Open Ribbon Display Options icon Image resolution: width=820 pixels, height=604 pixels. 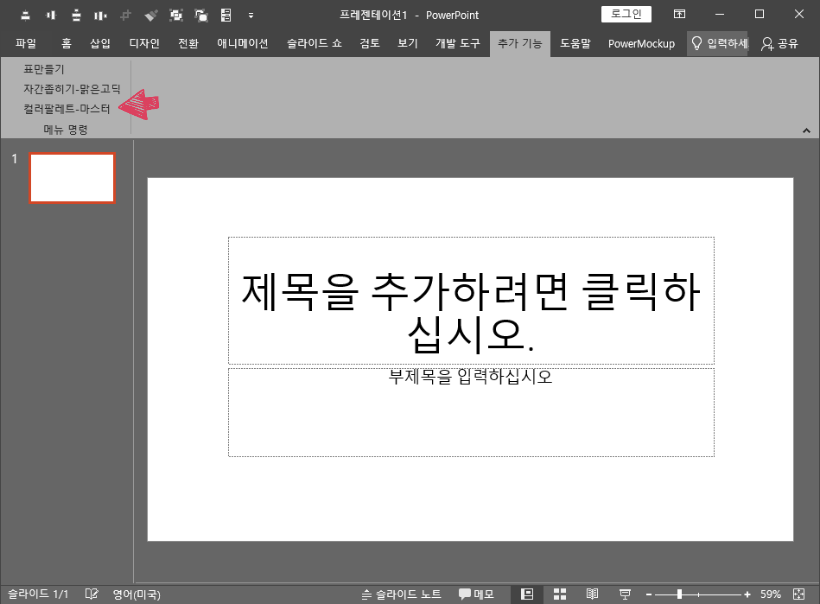click(x=679, y=14)
